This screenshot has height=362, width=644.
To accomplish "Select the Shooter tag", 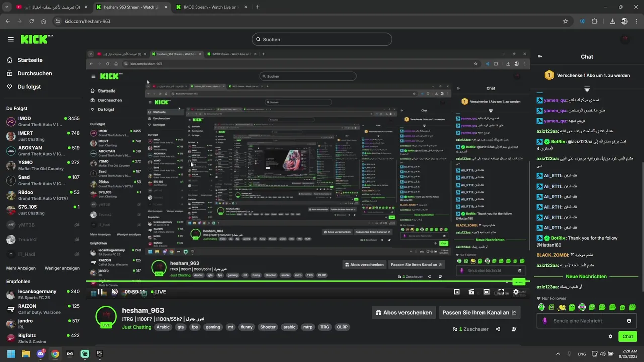I will (268, 327).
